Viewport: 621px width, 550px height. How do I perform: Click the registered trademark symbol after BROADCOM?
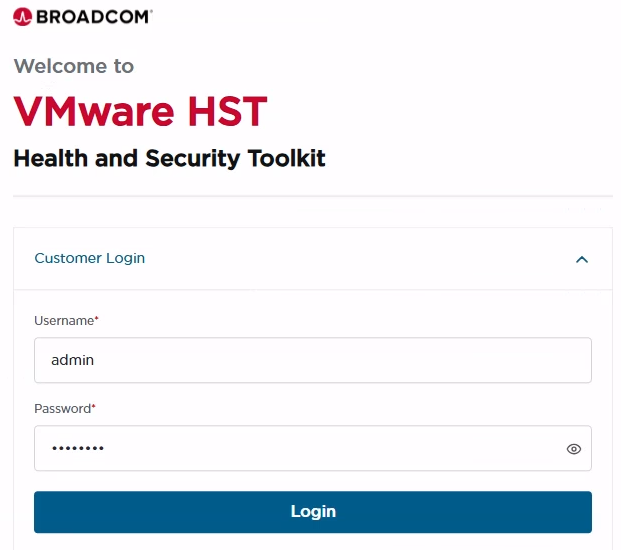coord(151,13)
